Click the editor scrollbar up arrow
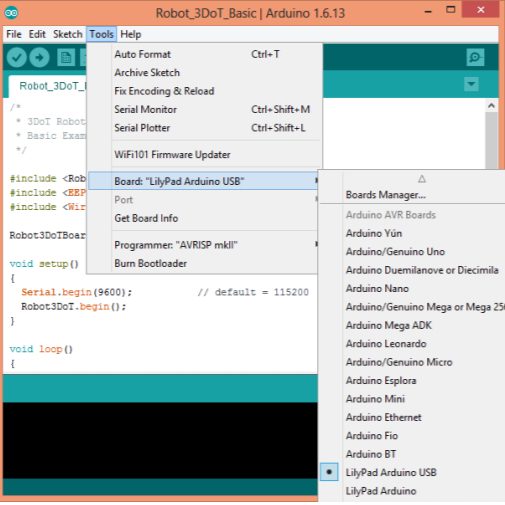This screenshot has height=505, width=505. 491,106
